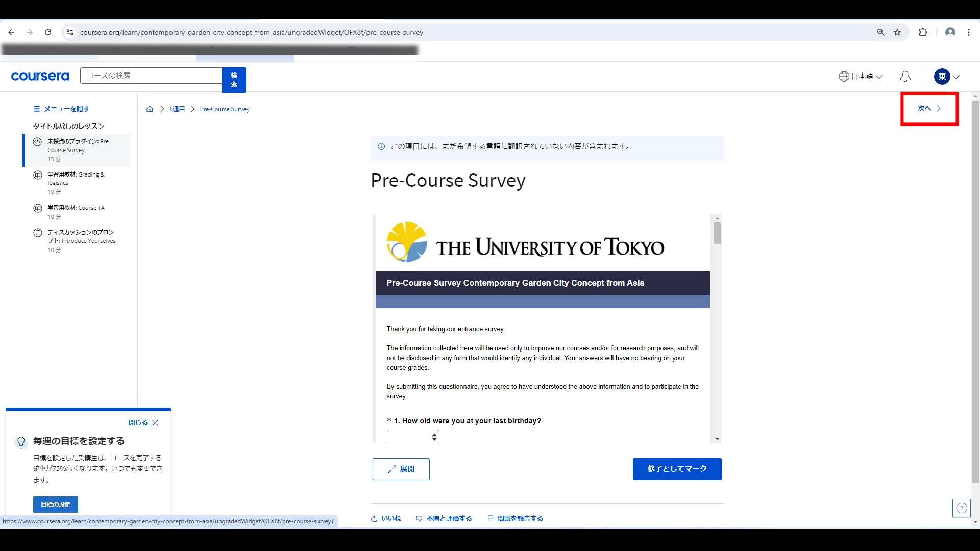This screenshot has height=551, width=980.
Task: Click the extensions icon in browser toolbar
Action: (x=923, y=32)
